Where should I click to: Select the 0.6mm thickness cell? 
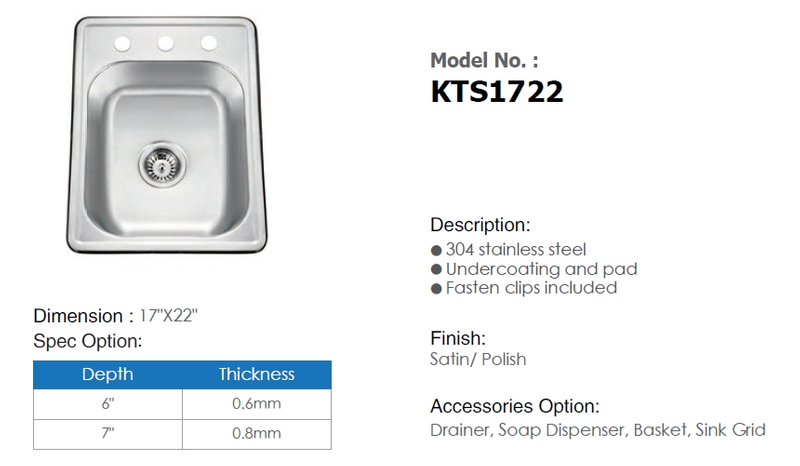click(x=257, y=404)
